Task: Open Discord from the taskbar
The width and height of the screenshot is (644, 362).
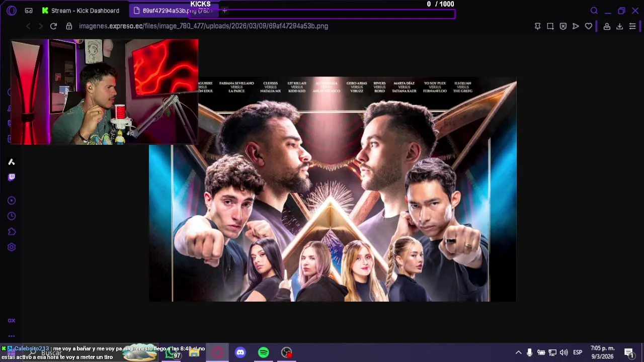Action: point(240,353)
